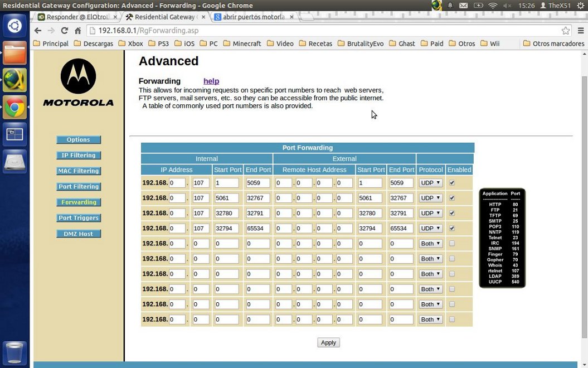The width and height of the screenshot is (588, 368).
Task: Open the Forwarding help link
Action: tap(211, 81)
